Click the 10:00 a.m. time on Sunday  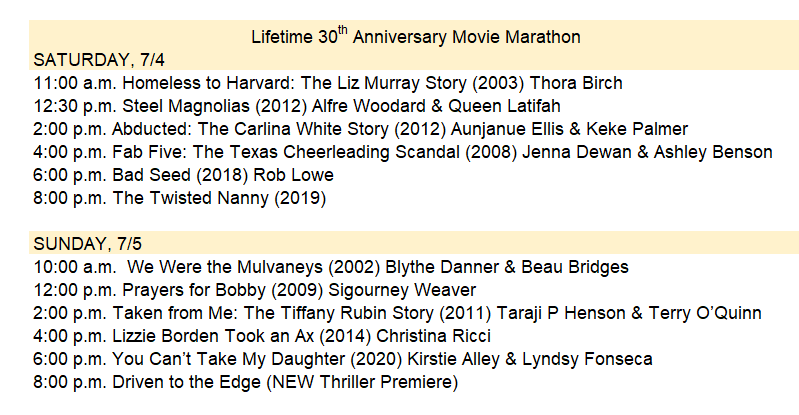point(74,267)
